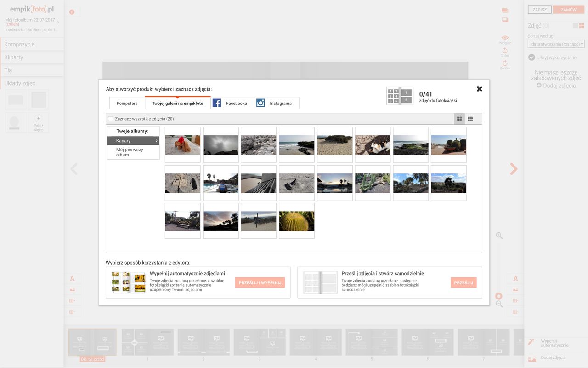The height and width of the screenshot is (368, 588).
Task: Close the photo selection dialog
Action: pyautogui.click(x=479, y=89)
